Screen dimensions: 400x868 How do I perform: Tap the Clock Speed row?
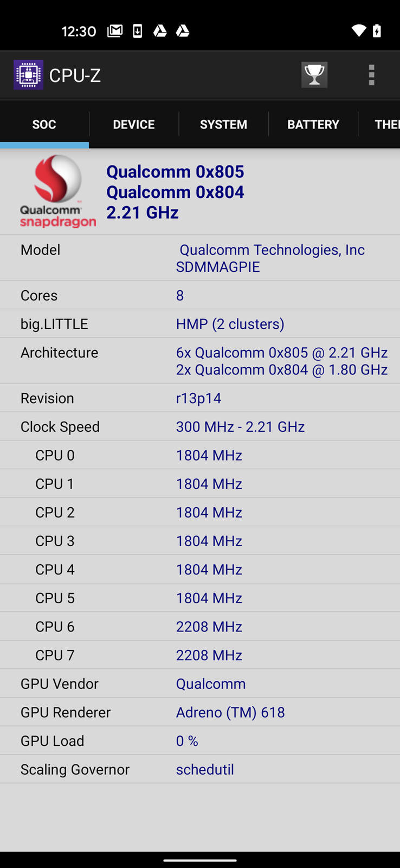coord(200,426)
